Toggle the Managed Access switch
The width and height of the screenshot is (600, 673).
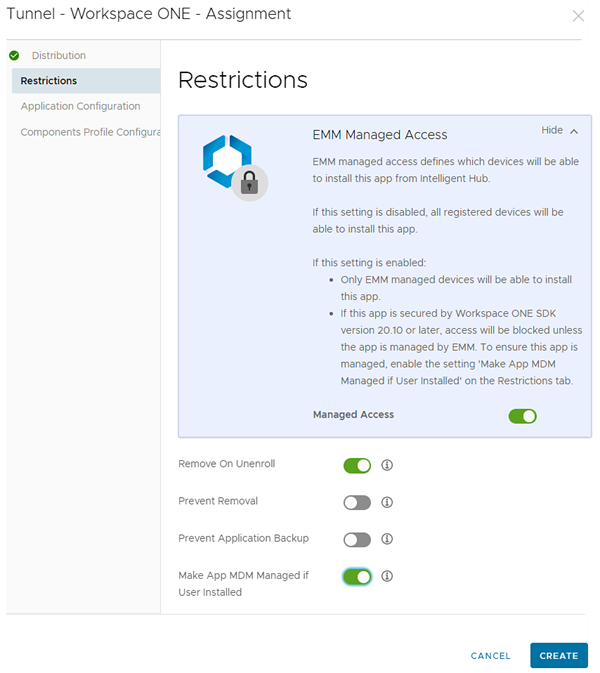[522, 416]
